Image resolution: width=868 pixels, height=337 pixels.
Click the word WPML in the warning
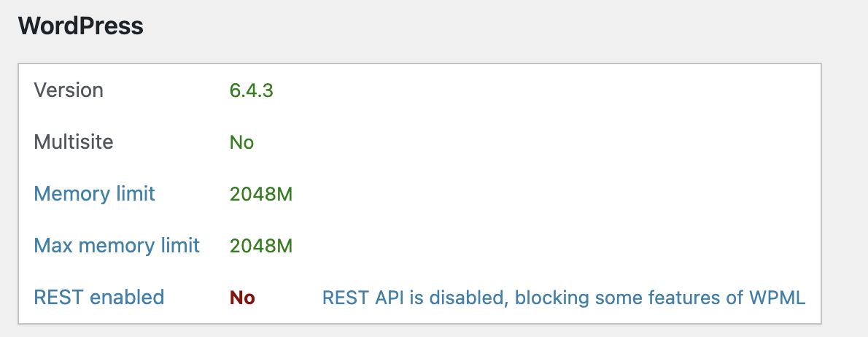pos(777,298)
